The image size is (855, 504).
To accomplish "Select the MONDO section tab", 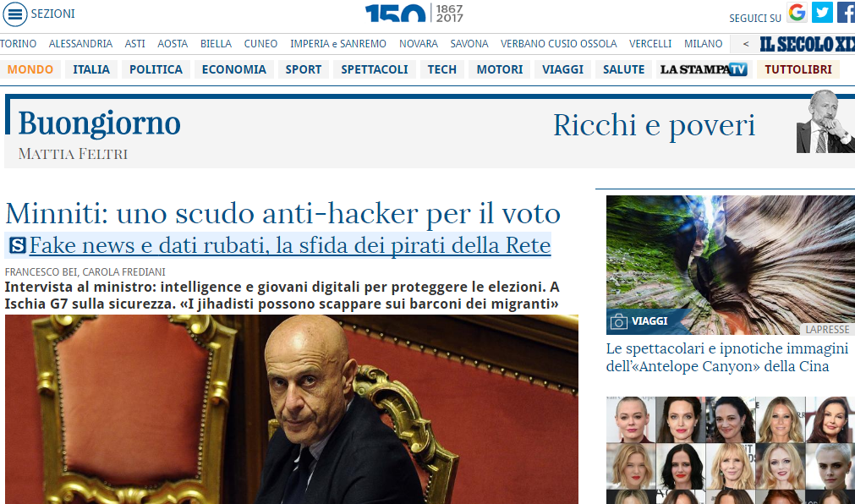I will point(30,69).
